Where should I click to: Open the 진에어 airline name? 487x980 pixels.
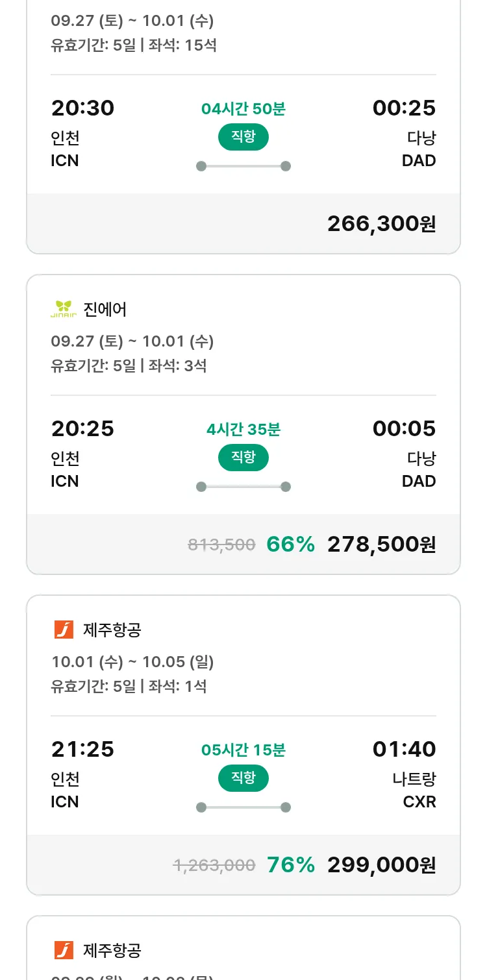coord(105,310)
